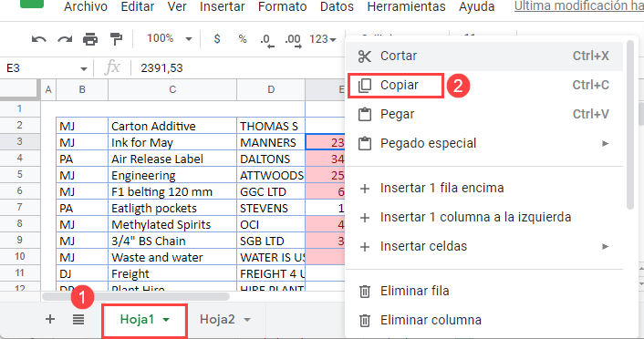Click the cell Carton Additive
Image resolution: width=644 pixels, height=339 pixels.
[172, 126]
